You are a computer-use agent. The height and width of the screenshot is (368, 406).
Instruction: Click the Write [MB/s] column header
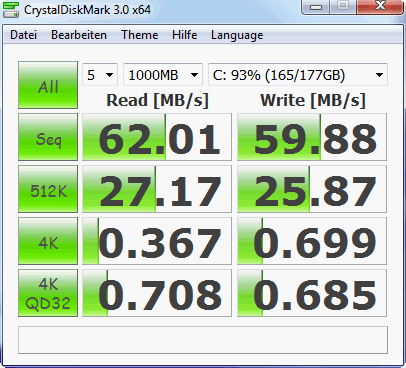313,100
